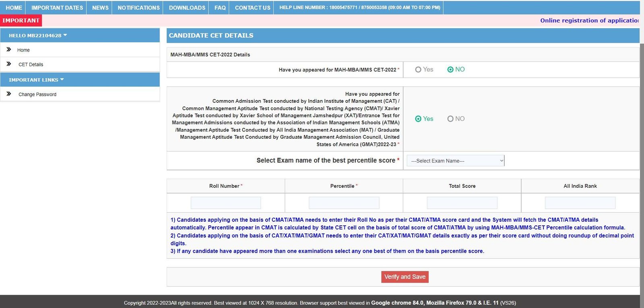This screenshot has width=644, height=308.
Task: Focus the Roll Number input field
Action: click(226, 203)
